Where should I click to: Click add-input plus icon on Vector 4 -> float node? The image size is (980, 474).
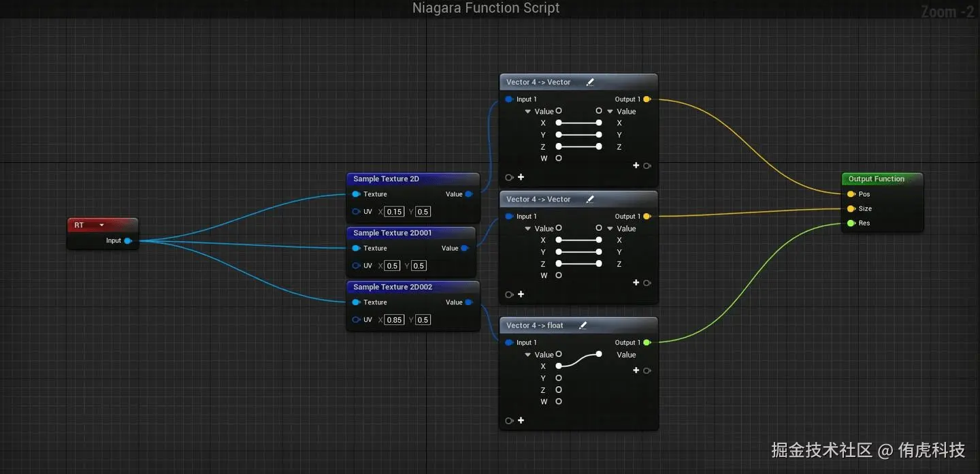521,421
